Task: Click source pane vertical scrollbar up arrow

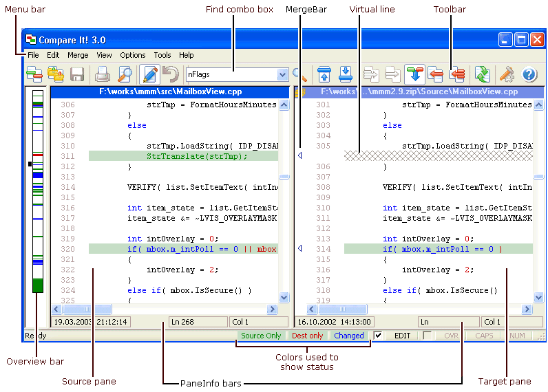Action: click(x=284, y=105)
